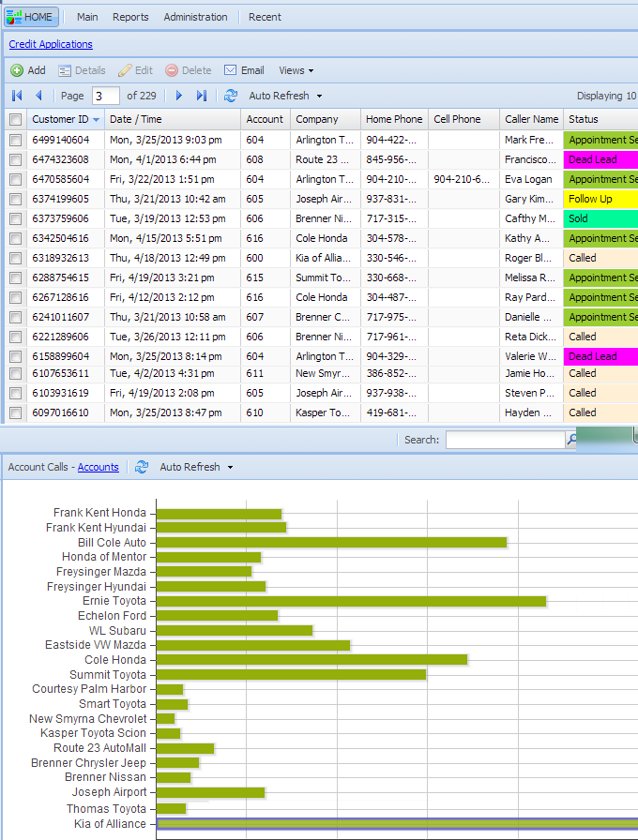Click the green Sold status cell
This screenshot has height=840, width=638.
600,219
